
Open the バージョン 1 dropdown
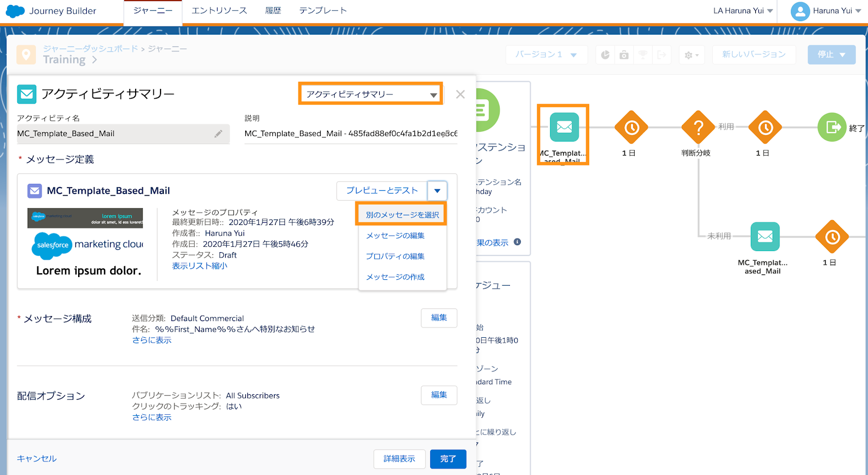tap(546, 55)
